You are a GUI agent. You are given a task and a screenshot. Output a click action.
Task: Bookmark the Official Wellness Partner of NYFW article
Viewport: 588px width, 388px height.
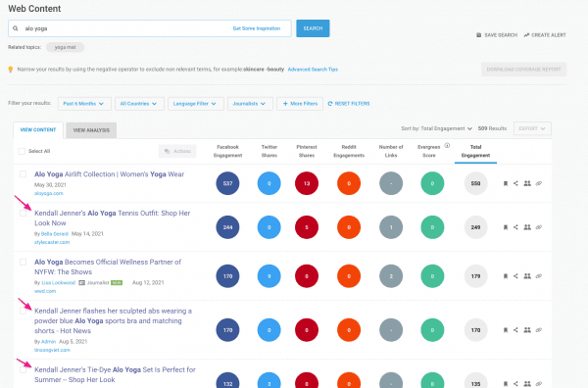pyautogui.click(x=505, y=276)
